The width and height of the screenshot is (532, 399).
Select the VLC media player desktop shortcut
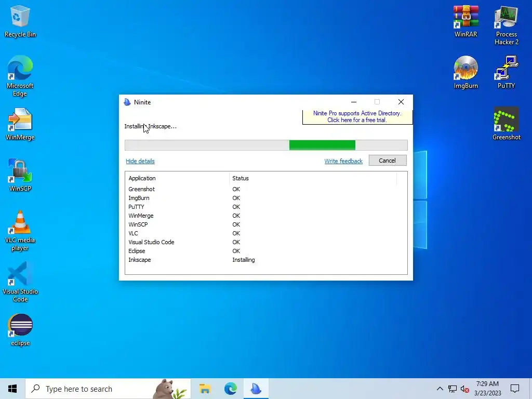click(20, 231)
